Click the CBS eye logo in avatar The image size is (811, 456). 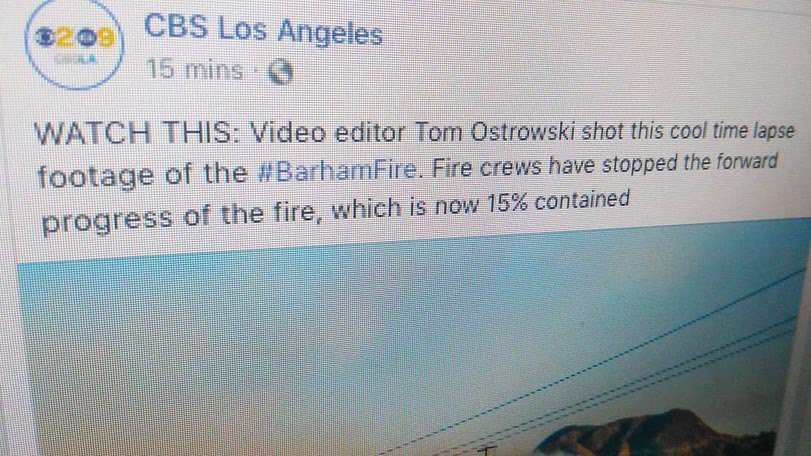click(x=44, y=37)
